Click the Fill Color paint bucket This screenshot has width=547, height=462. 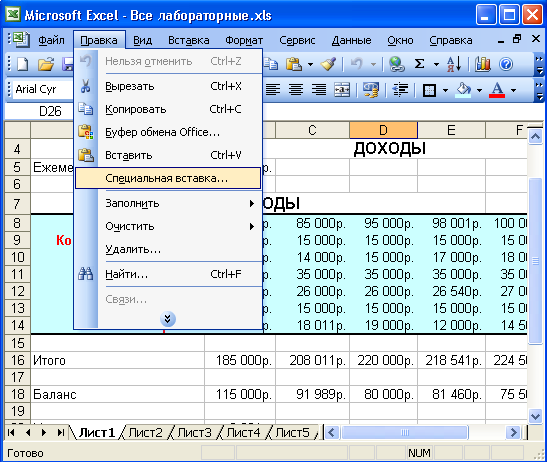tap(463, 90)
